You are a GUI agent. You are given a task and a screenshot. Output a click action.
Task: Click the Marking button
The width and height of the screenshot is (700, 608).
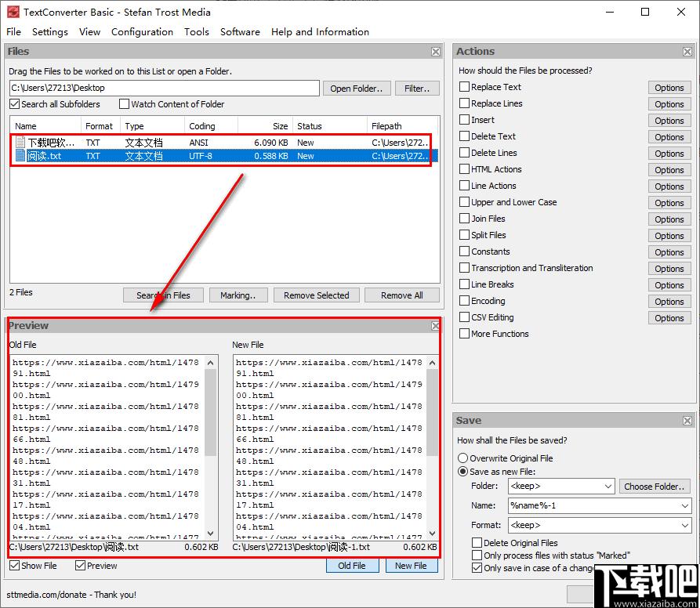point(238,295)
